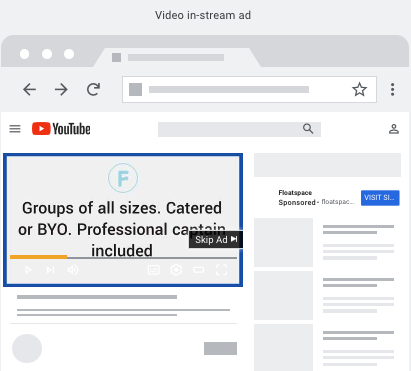Click the Sponsored floatspac... link
The image size is (411, 371).
click(316, 202)
